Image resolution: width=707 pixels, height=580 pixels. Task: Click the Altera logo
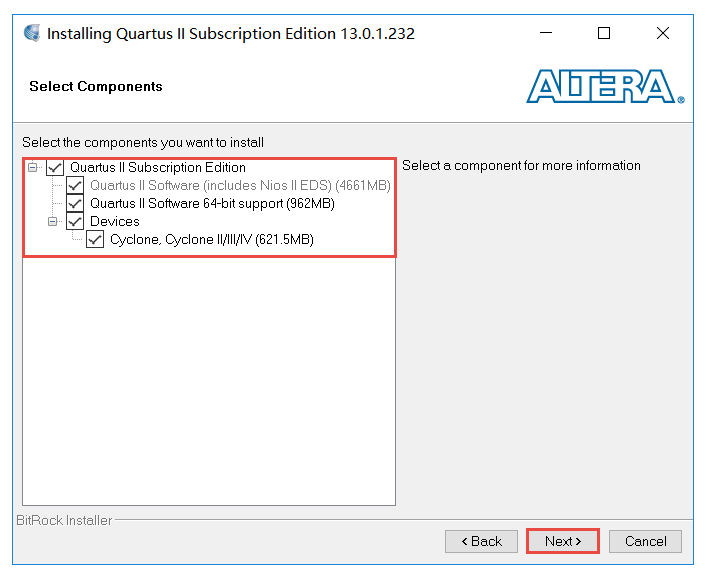point(605,87)
